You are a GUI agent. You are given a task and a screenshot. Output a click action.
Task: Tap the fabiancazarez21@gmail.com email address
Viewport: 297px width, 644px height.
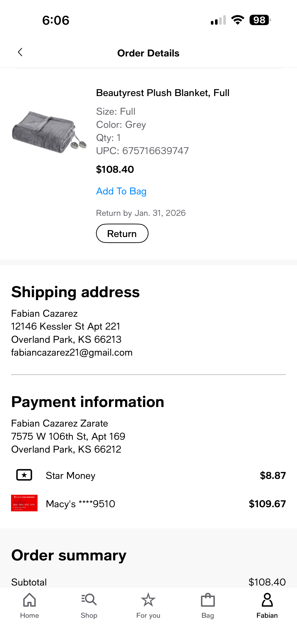[x=72, y=352]
